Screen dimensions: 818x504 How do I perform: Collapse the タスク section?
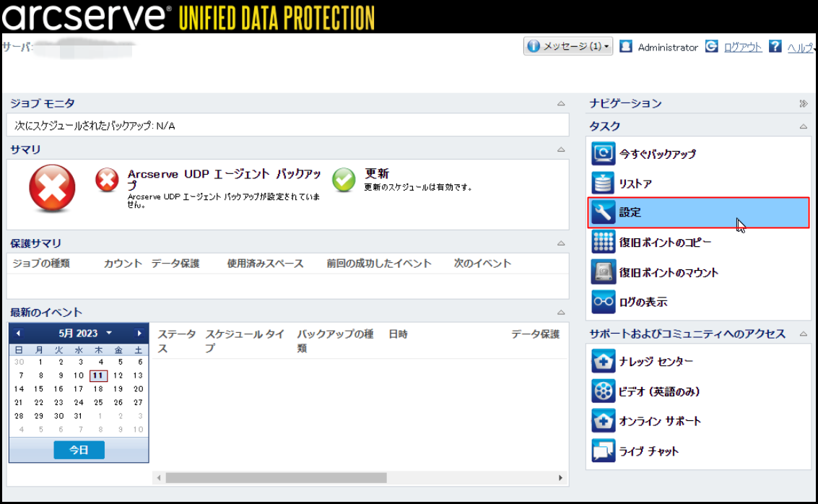point(804,126)
